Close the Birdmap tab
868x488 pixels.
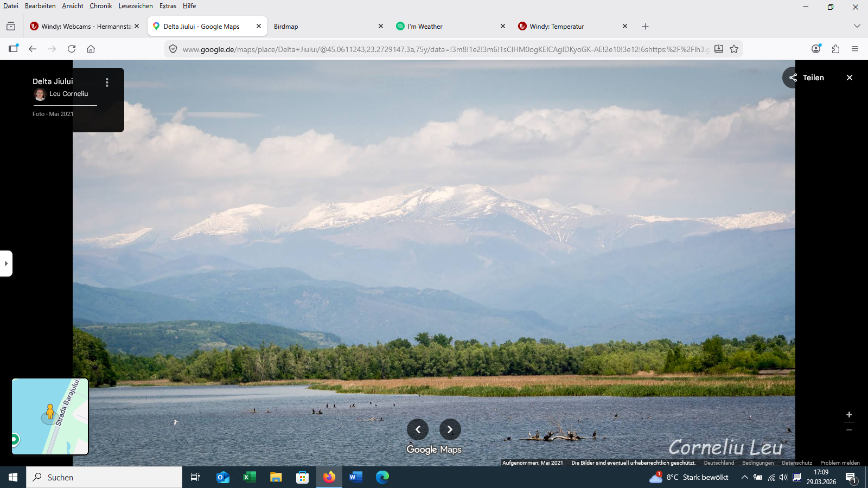click(x=381, y=26)
